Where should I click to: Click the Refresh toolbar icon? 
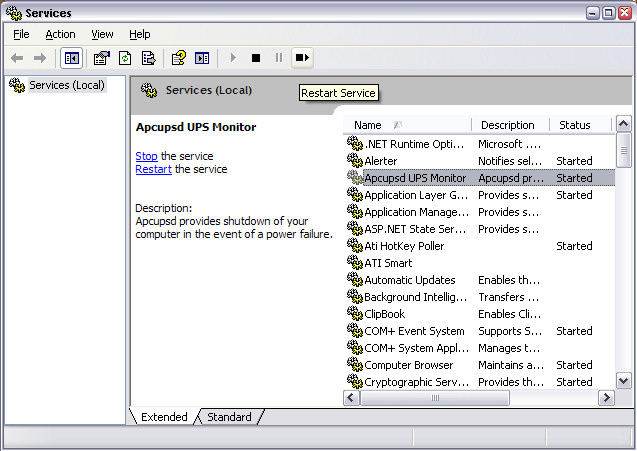click(x=125, y=58)
